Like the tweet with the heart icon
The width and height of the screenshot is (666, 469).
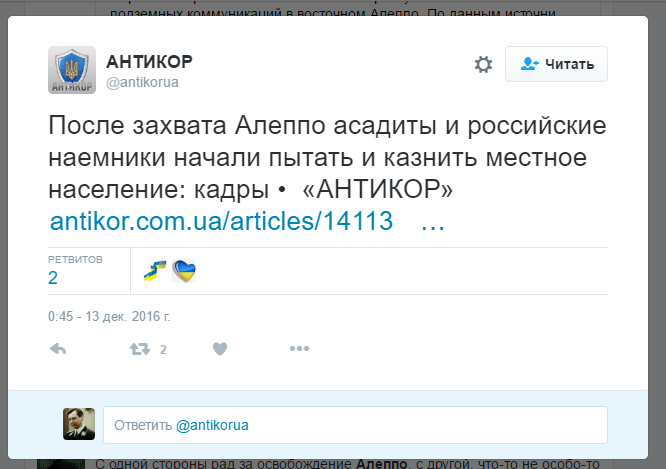(x=220, y=349)
